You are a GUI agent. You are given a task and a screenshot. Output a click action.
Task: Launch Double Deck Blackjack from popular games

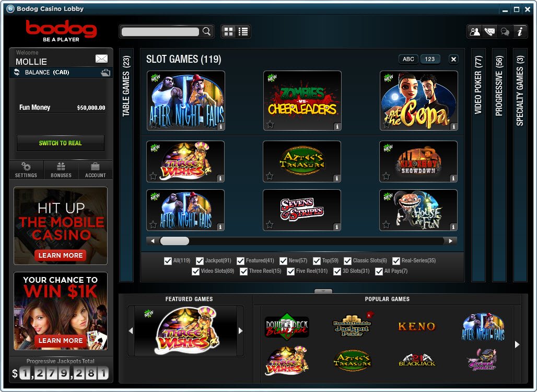(x=287, y=327)
